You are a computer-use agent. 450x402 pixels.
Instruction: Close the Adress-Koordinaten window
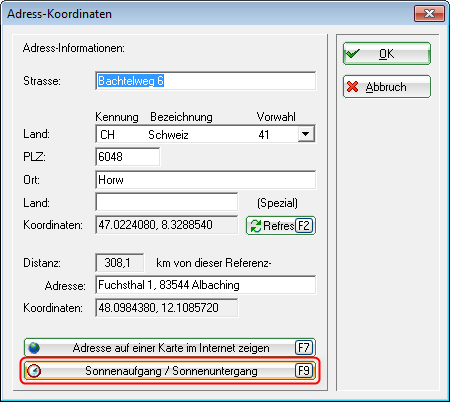click(429, 14)
